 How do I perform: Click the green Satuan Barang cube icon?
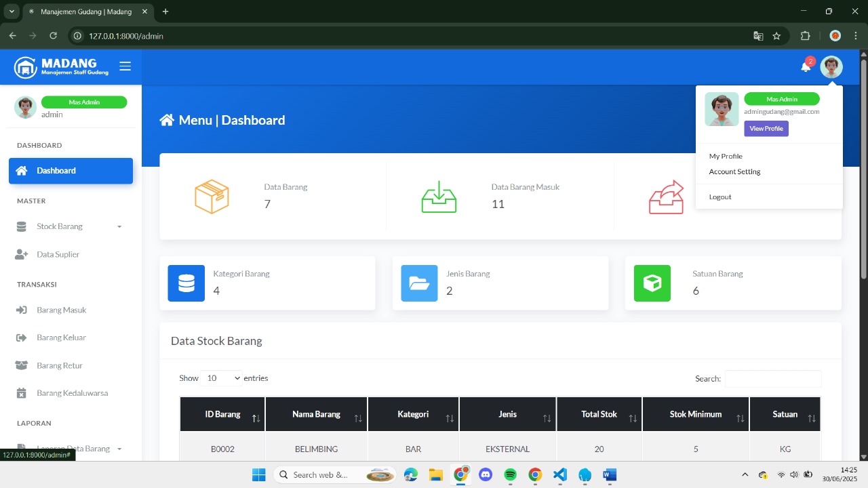click(x=652, y=283)
